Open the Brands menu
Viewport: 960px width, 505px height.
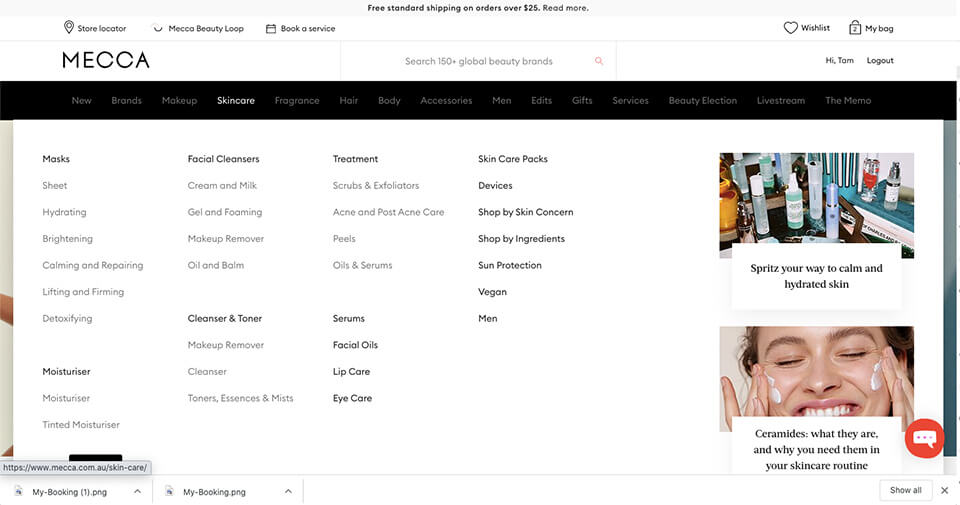(127, 100)
